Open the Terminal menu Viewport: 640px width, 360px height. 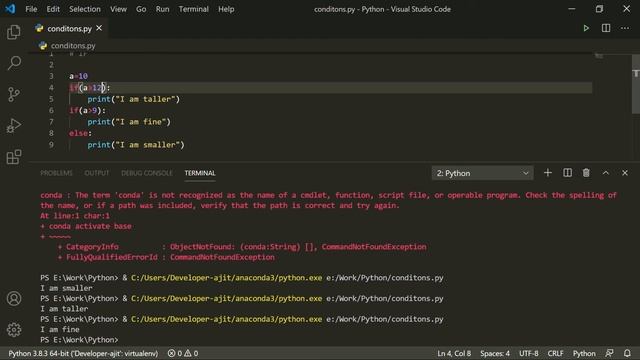[193, 9]
